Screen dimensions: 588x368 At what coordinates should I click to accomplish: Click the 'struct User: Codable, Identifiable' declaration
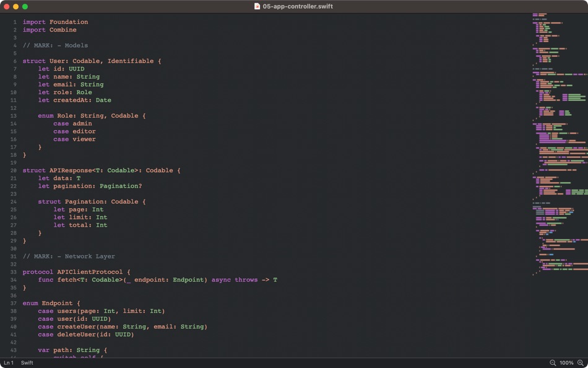coord(92,61)
